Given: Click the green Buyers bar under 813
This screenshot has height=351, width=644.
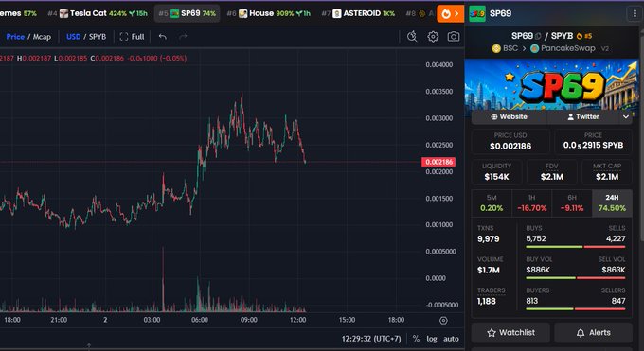Looking at the screenshot, I should coord(549,309).
